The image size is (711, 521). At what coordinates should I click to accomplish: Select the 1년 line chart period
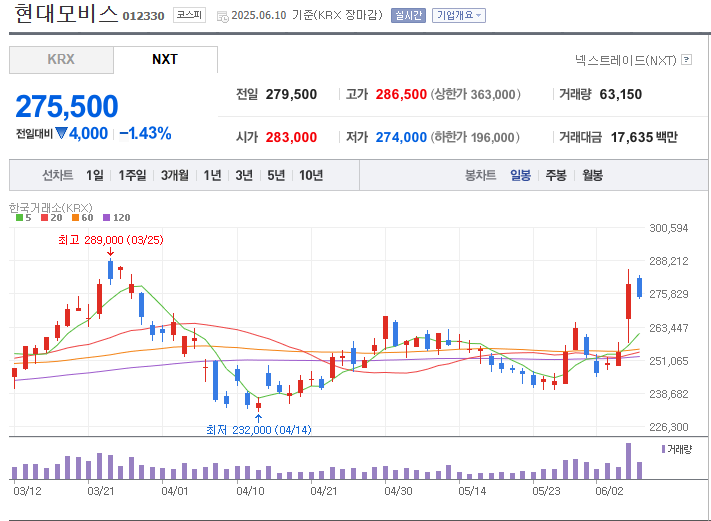click(x=212, y=175)
